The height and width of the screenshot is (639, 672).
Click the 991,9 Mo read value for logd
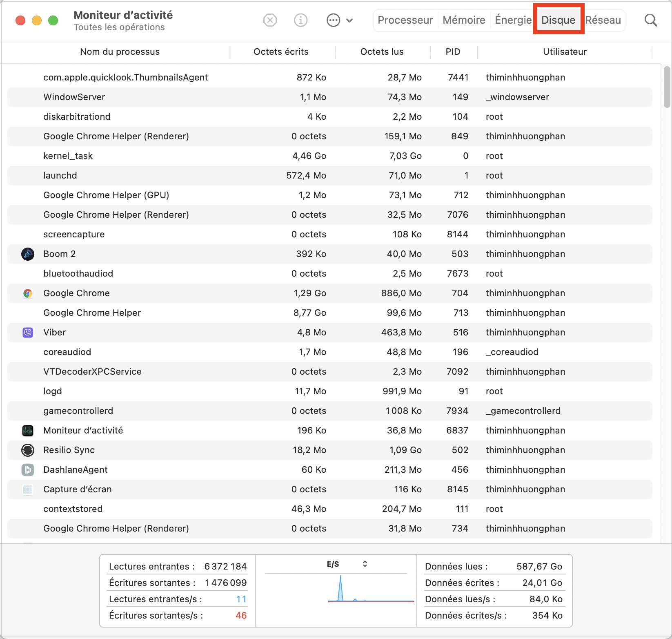tap(402, 391)
